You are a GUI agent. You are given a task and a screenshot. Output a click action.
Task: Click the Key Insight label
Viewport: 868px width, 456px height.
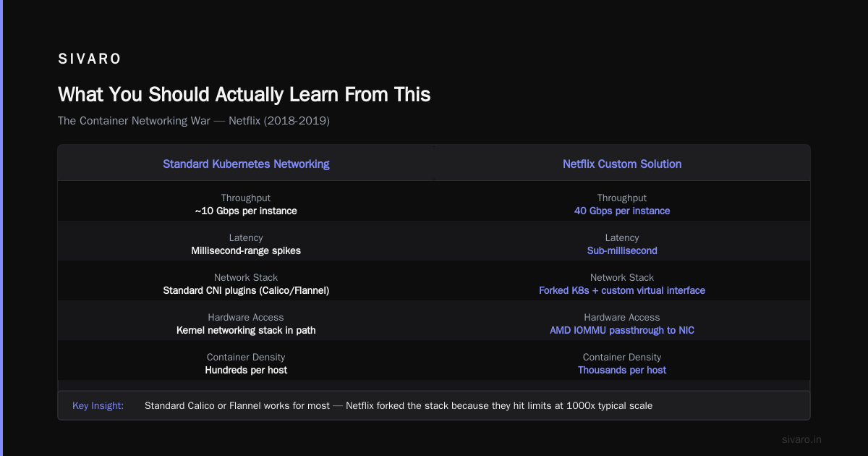tap(98, 405)
